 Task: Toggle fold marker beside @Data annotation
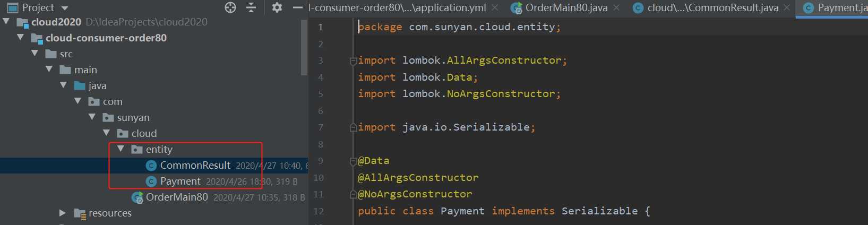[x=353, y=161]
